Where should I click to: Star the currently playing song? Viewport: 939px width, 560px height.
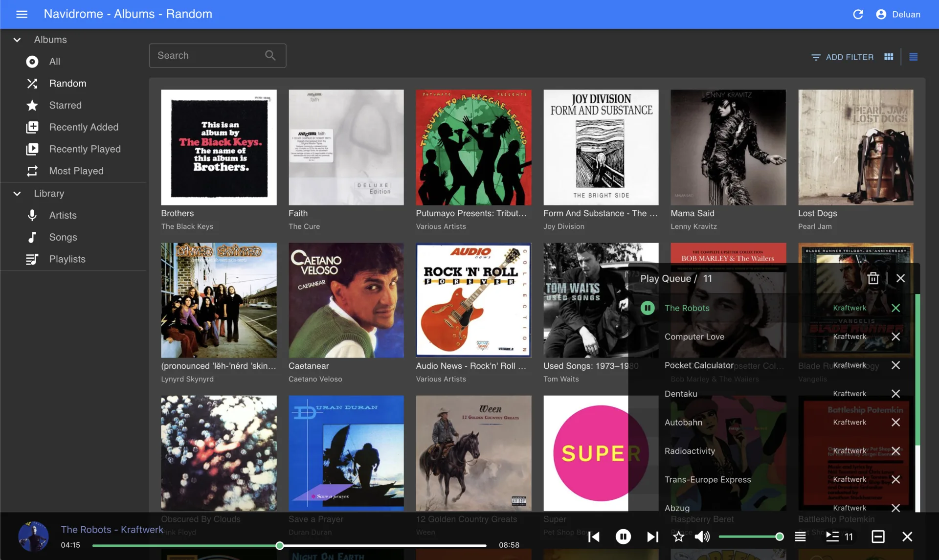pos(678,537)
